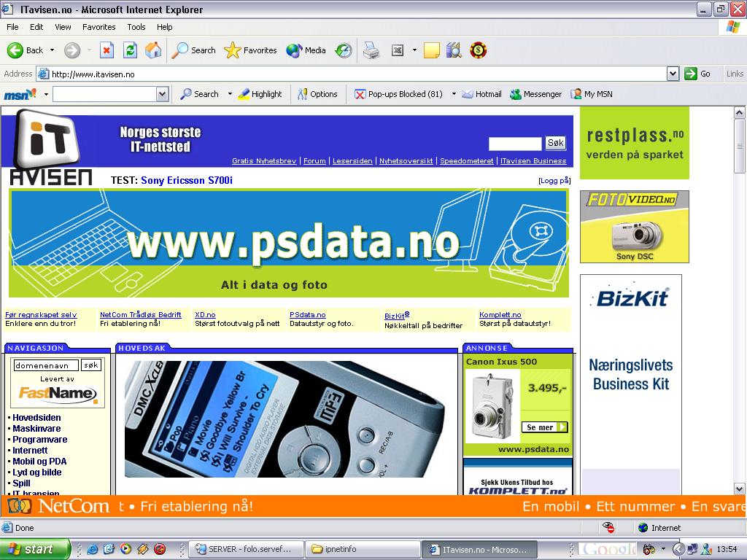
Task: Click the MSN toolbar Search button
Action: [x=199, y=94]
